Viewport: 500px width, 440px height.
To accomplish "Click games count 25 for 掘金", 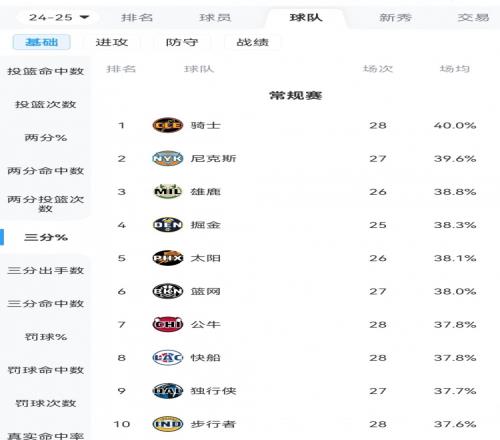I will point(378,225).
